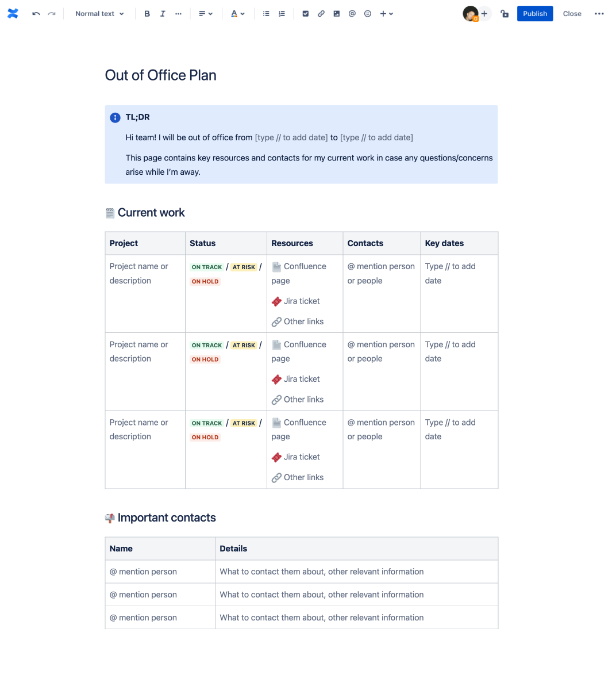Toggle bold formatting
616x686 pixels.
pos(147,13)
